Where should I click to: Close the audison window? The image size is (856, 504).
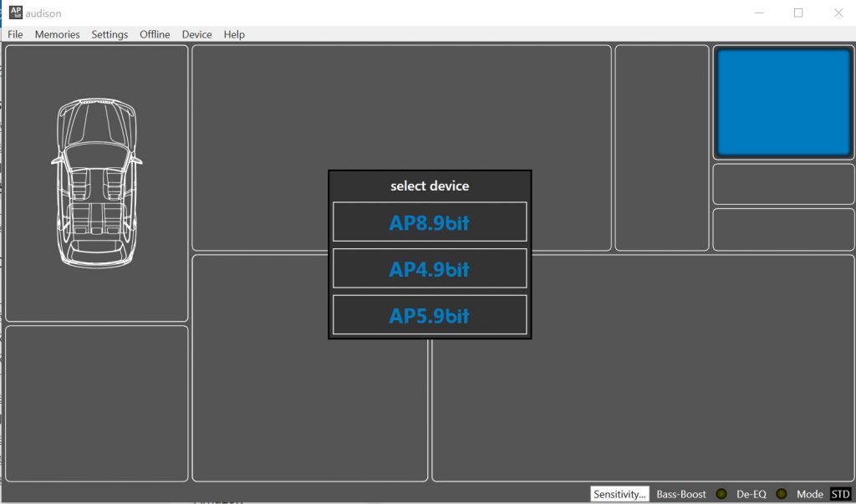coord(838,13)
